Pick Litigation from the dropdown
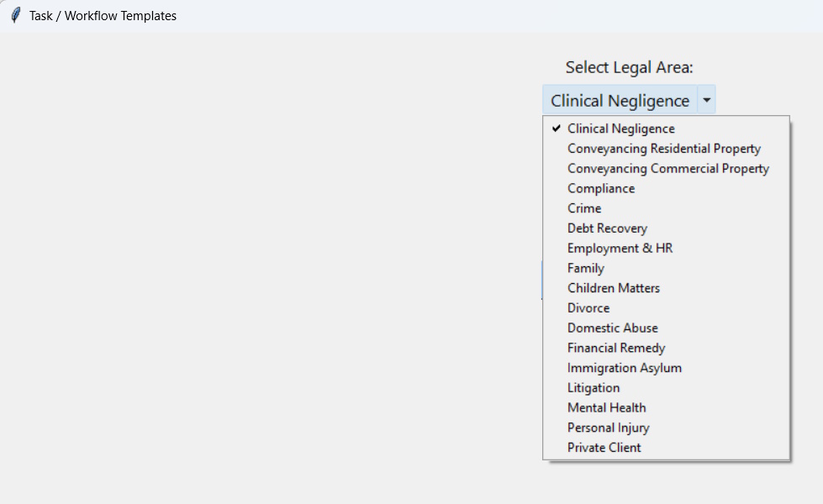The image size is (823, 504). point(594,388)
